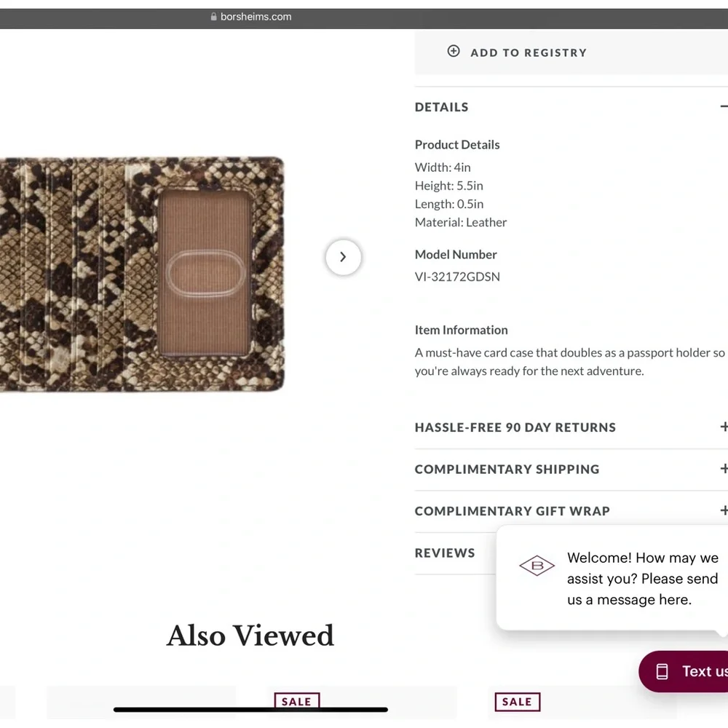Click the Add to Registry button
728x728 pixels.
coord(571,52)
